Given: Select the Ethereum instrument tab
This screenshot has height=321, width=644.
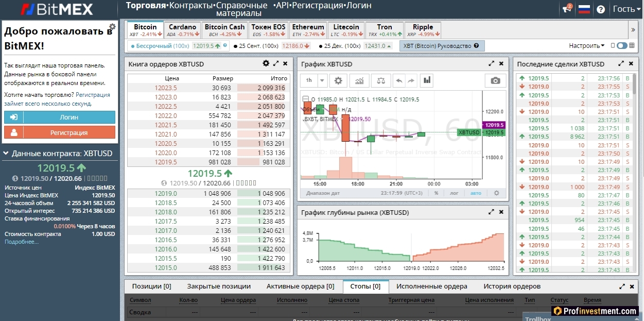Looking at the screenshot, I should click(x=308, y=30).
